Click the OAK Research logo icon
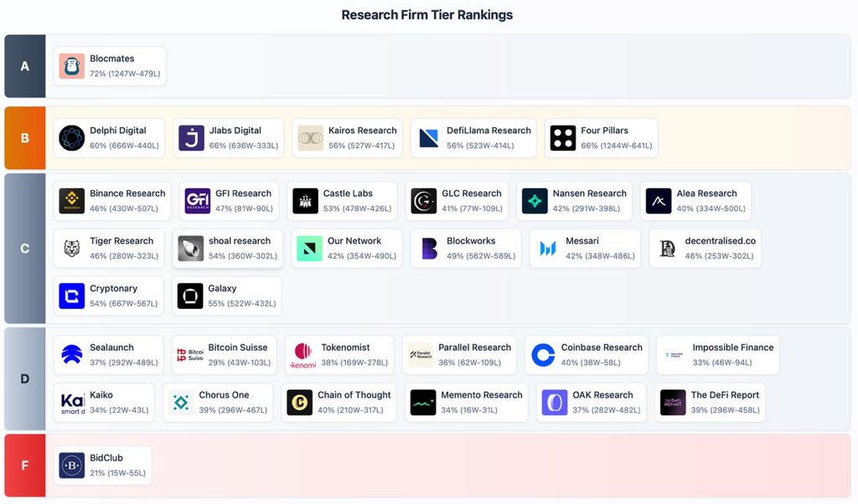This screenshot has width=858, height=504. pos(555,403)
